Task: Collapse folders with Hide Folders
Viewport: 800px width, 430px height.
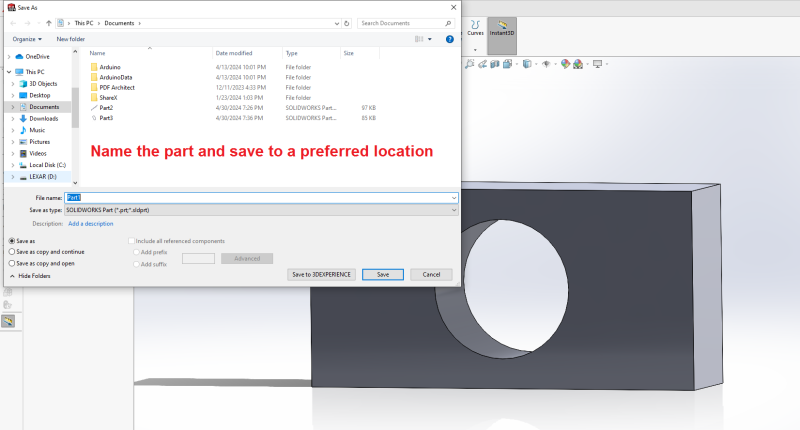Action: [x=30, y=276]
